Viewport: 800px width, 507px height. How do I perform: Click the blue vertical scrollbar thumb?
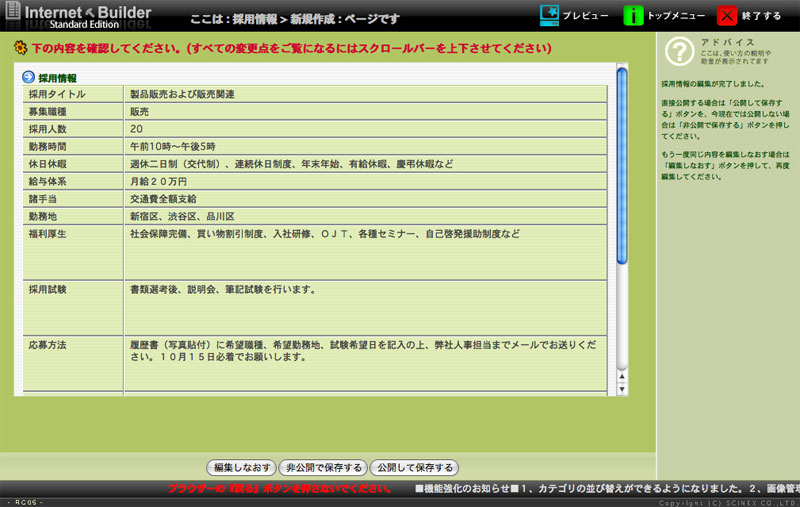coord(621,165)
